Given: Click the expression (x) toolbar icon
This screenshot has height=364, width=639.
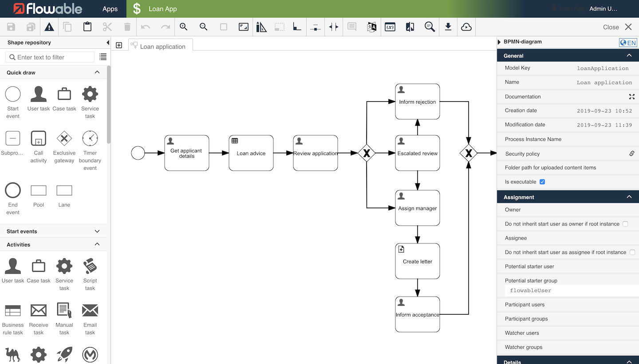Looking at the screenshot, I should (390, 27).
